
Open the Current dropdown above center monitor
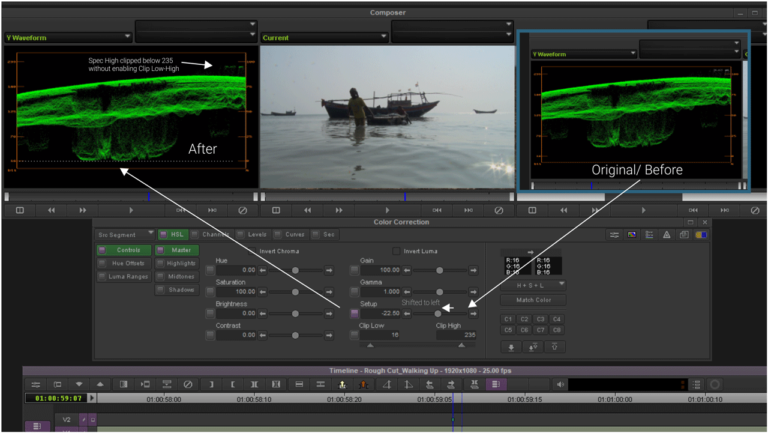tap(324, 37)
